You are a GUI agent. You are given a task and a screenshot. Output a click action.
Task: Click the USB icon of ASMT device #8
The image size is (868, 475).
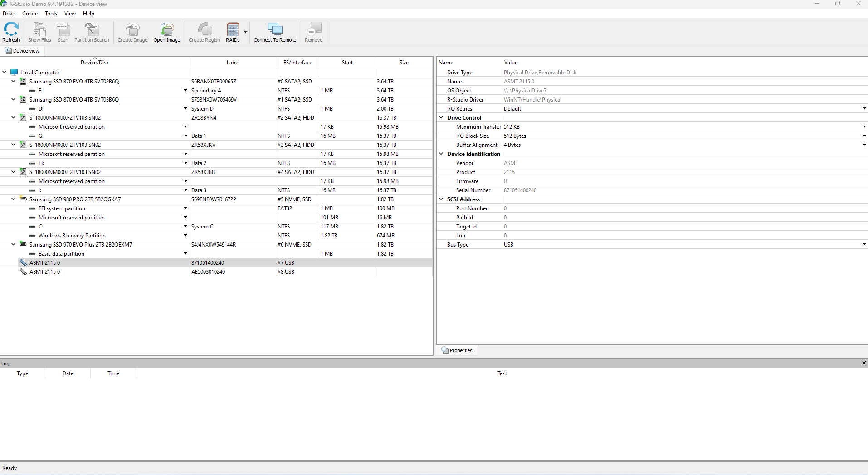pyautogui.click(x=23, y=271)
